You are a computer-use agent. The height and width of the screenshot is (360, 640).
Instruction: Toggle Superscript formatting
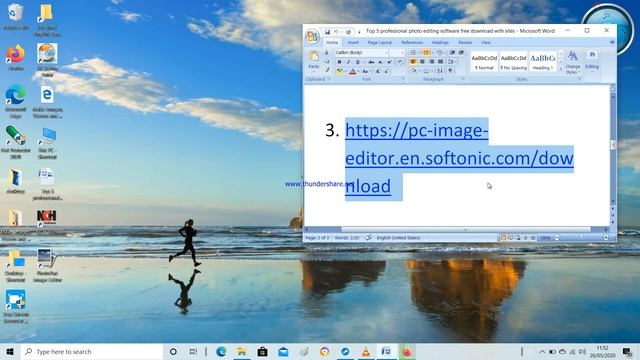(x=389, y=62)
